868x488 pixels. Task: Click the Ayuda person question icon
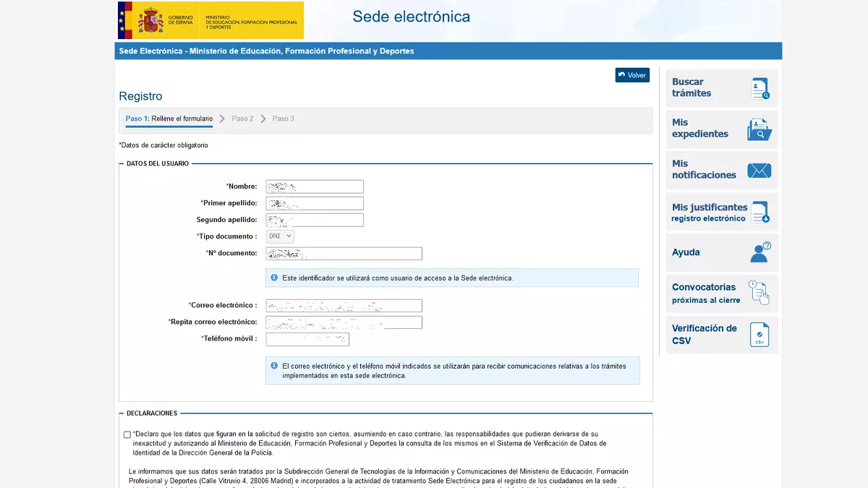pos(760,252)
